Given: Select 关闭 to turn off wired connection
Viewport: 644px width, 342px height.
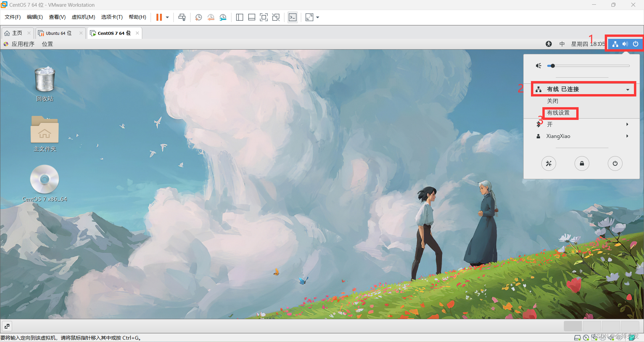Looking at the screenshot, I should coord(552,101).
